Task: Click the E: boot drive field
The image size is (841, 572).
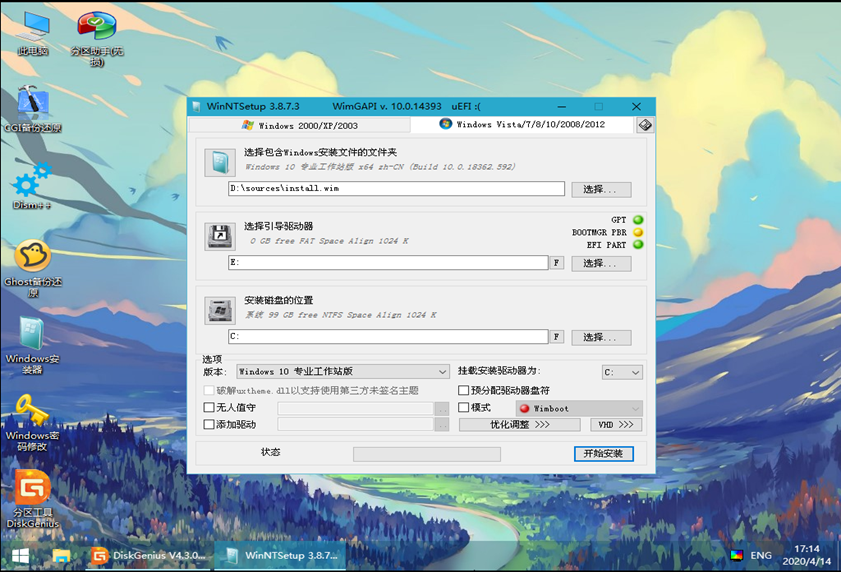Action: point(388,262)
